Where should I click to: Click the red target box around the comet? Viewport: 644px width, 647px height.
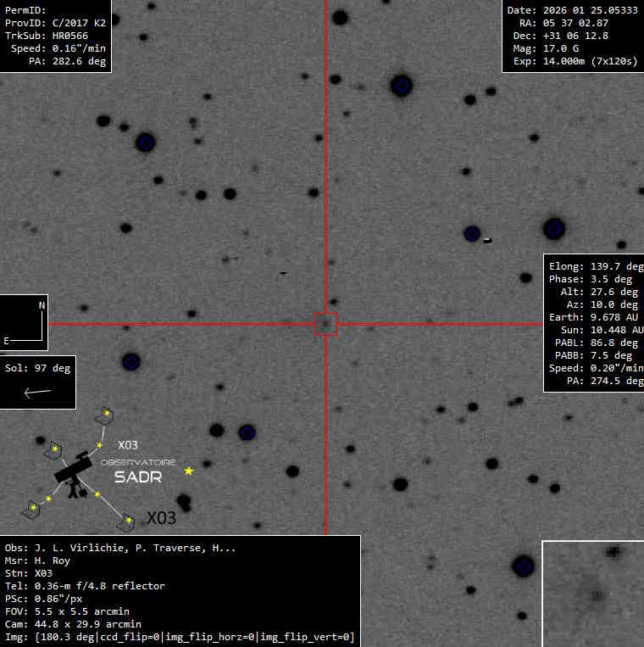click(325, 324)
